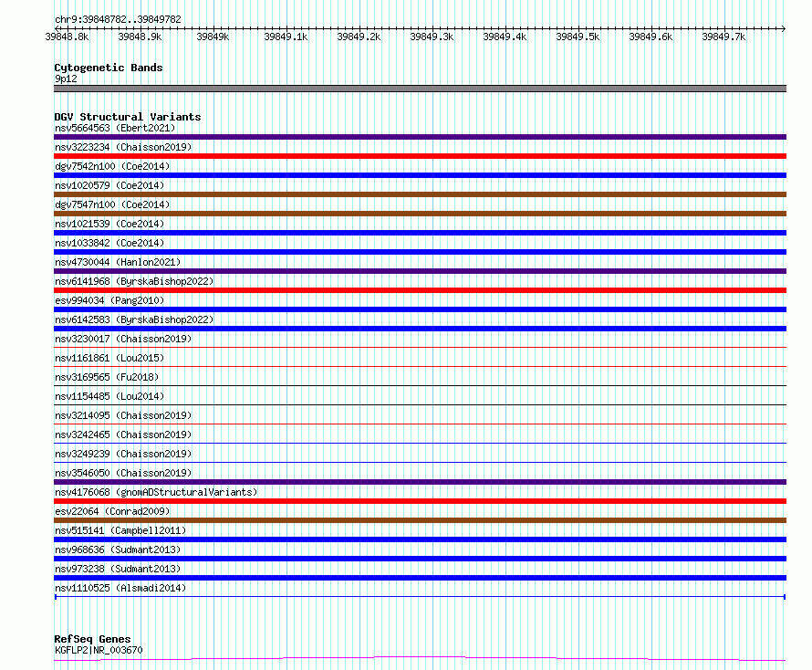
Task: Click the RefSeq Genes track title
Action: pos(92,639)
